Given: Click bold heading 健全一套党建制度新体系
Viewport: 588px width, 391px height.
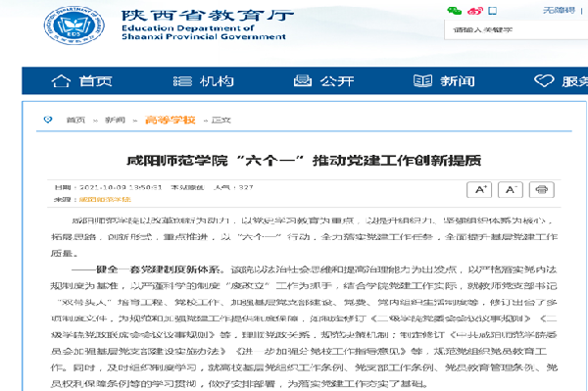Looking at the screenshot, I should 158,269.
